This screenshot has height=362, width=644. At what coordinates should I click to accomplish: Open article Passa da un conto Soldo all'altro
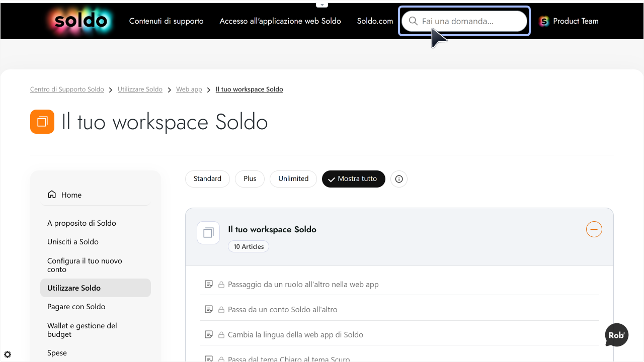(x=282, y=310)
